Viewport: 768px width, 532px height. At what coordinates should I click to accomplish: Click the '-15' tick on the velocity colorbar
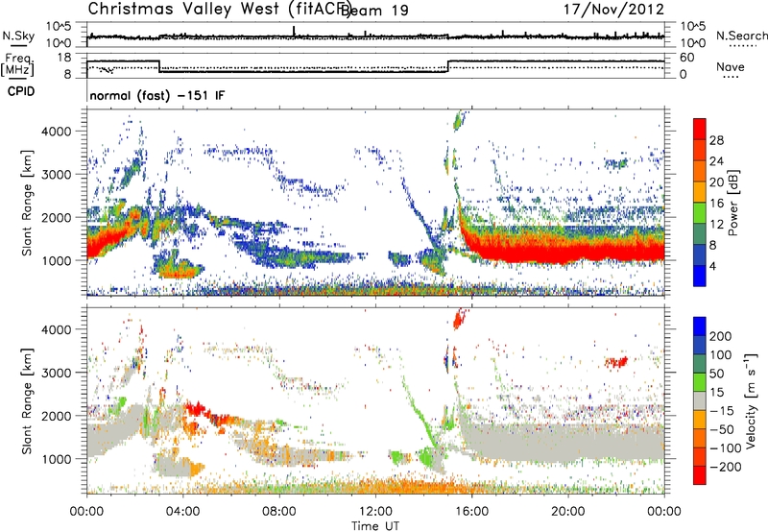coord(722,411)
